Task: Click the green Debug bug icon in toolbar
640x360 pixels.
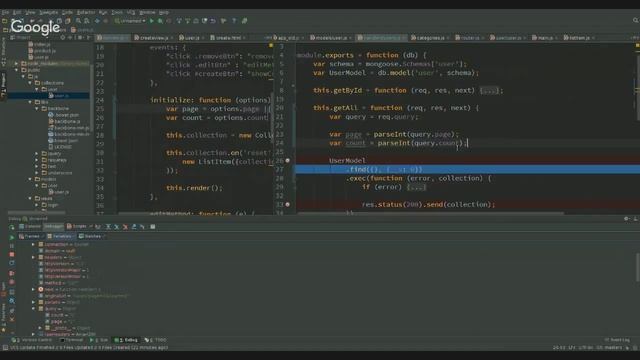Action: point(160,21)
